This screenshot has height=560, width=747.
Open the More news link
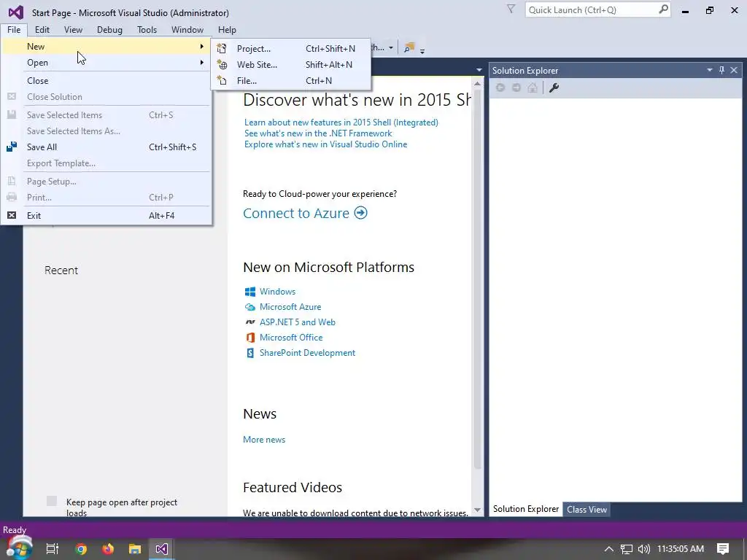264,439
